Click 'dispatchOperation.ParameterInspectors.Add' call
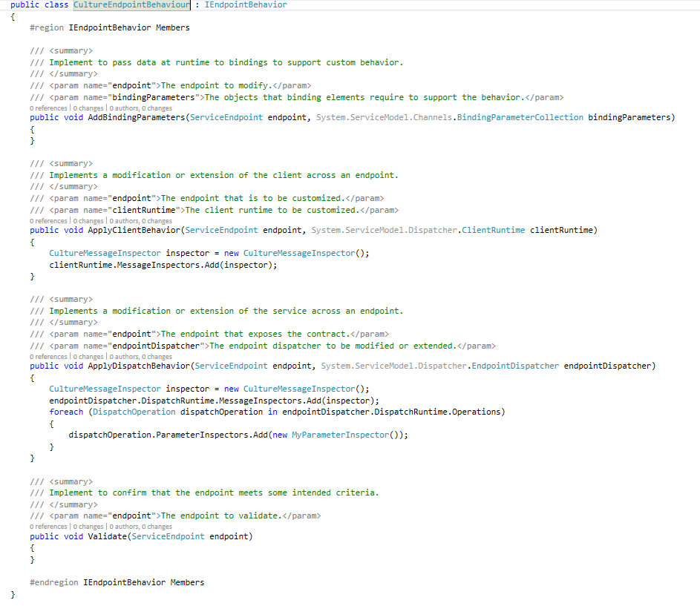This screenshot has width=700, height=606. click(x=168, y=435)
